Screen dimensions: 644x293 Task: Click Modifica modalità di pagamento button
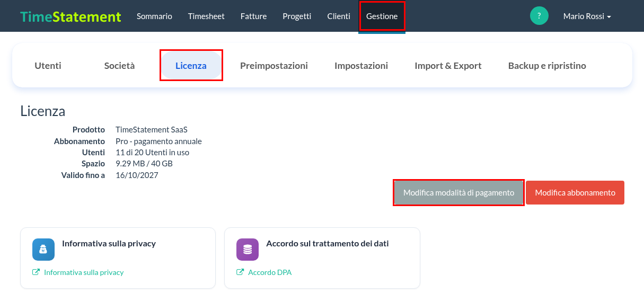tap(458, 193)
